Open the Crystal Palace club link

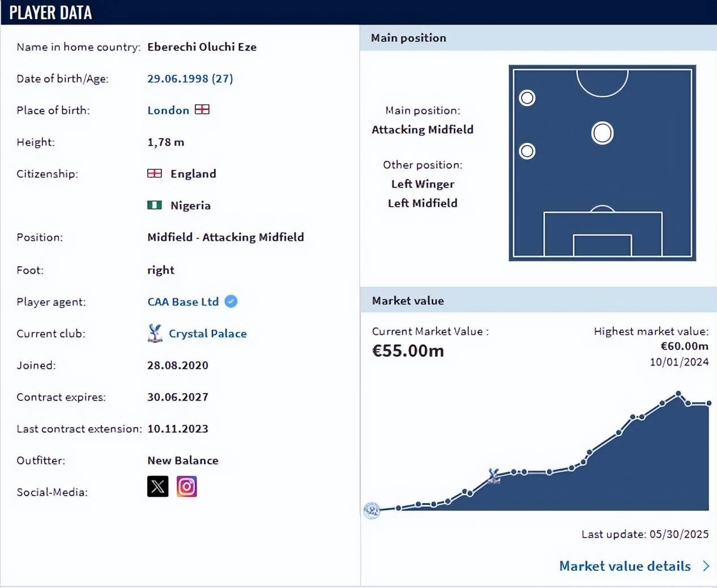[x=207, y=334]
